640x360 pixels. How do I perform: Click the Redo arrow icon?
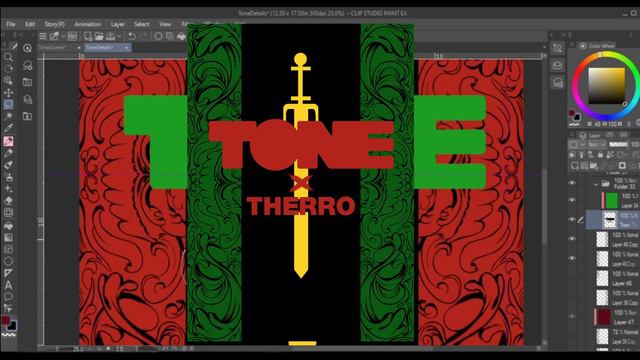pos(143,36)
